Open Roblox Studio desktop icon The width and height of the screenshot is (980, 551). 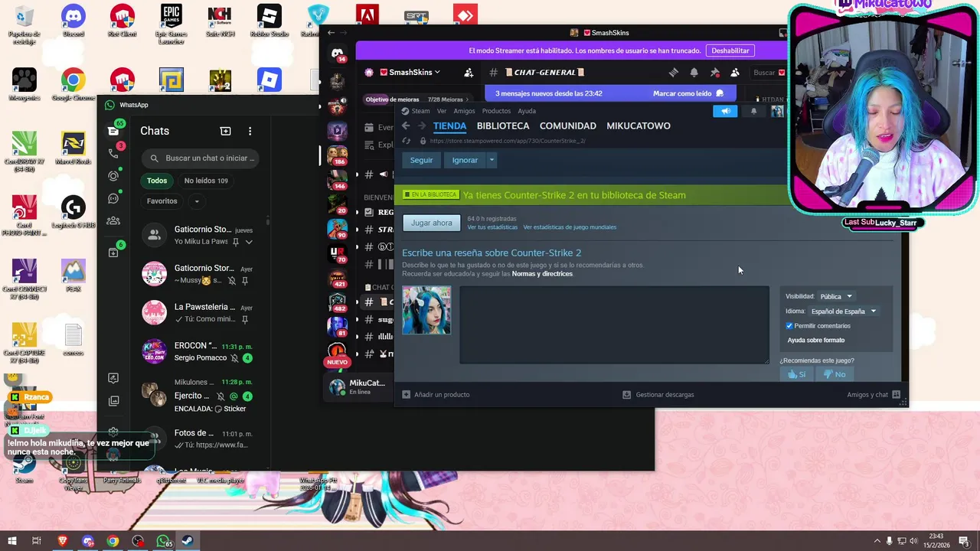pyautogui.click(x=269, y=21)
